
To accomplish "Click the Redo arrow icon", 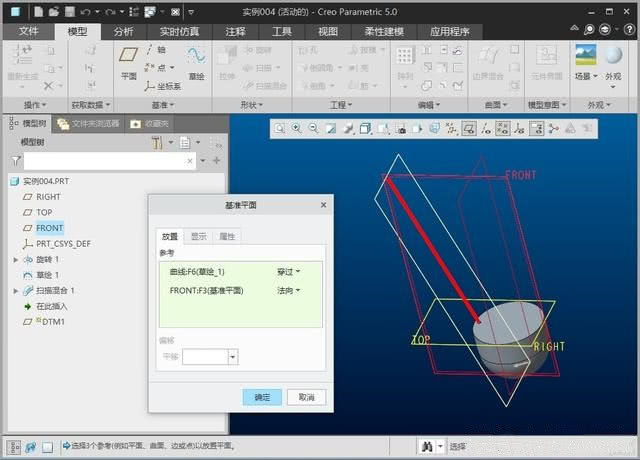I will coord(110,12).
